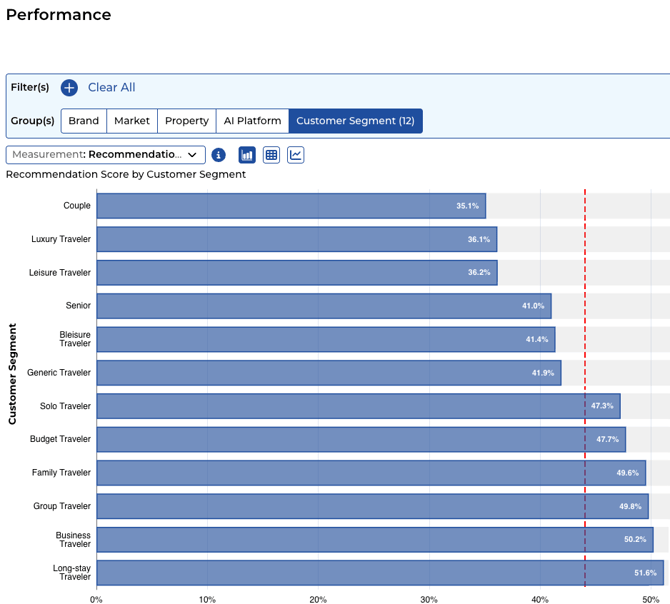This screenshot has width=670, height=604.
Task: Click the '20%' x-axis tick label
Action: pyautogui.click(x=318, y=599)
